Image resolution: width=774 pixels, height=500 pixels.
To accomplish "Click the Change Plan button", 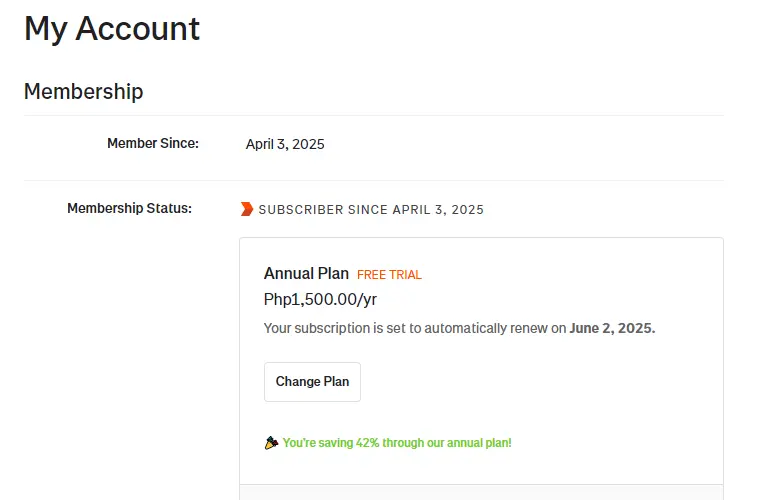I will (312, 382).
